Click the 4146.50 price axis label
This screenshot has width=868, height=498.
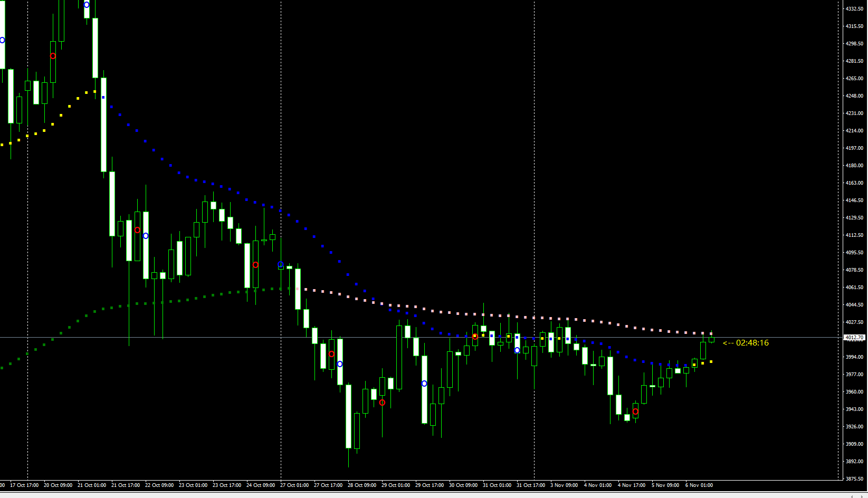854,200
